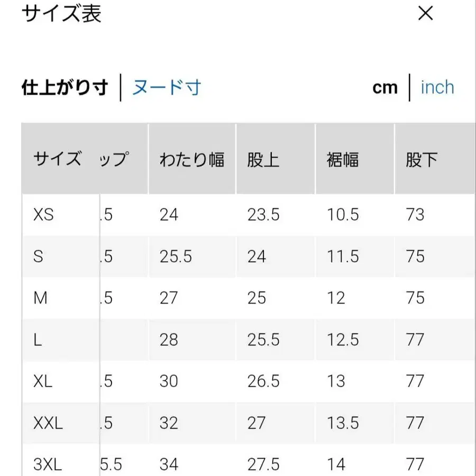
Task: Select the L size row
Action: click(38, 340)
